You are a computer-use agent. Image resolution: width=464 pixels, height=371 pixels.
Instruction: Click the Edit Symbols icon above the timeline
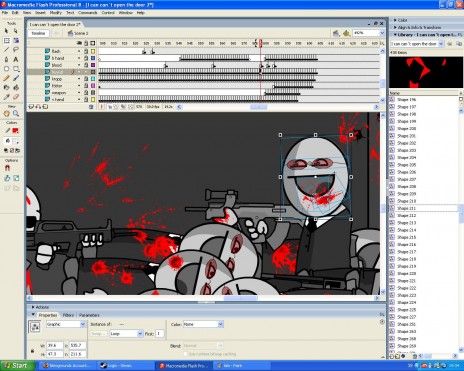tap(346, 33)
